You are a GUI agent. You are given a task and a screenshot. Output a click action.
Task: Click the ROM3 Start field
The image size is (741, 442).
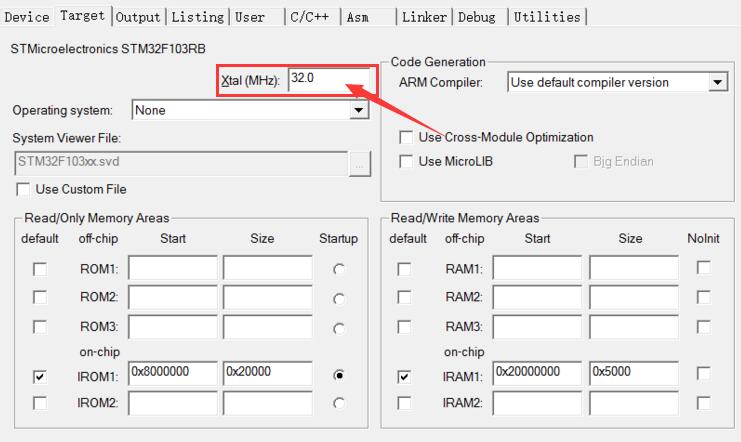(x=173, y=326)
